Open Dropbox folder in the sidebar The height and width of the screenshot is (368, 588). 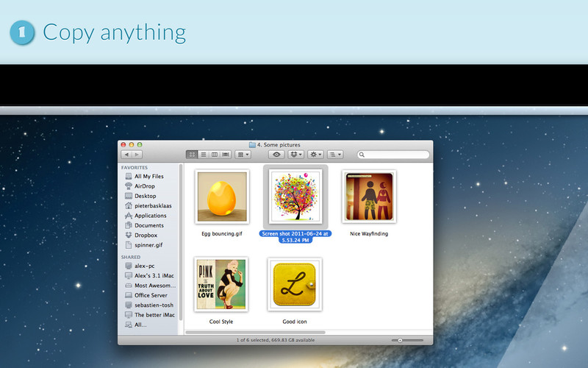pyautogui.click(x=146, y=235)
